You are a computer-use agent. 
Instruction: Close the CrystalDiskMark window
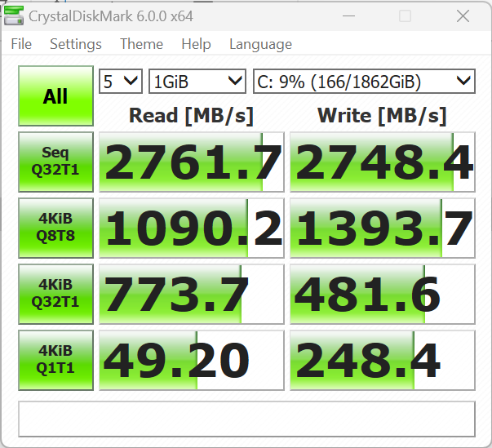pyautogui.click(x=463, y=16)
